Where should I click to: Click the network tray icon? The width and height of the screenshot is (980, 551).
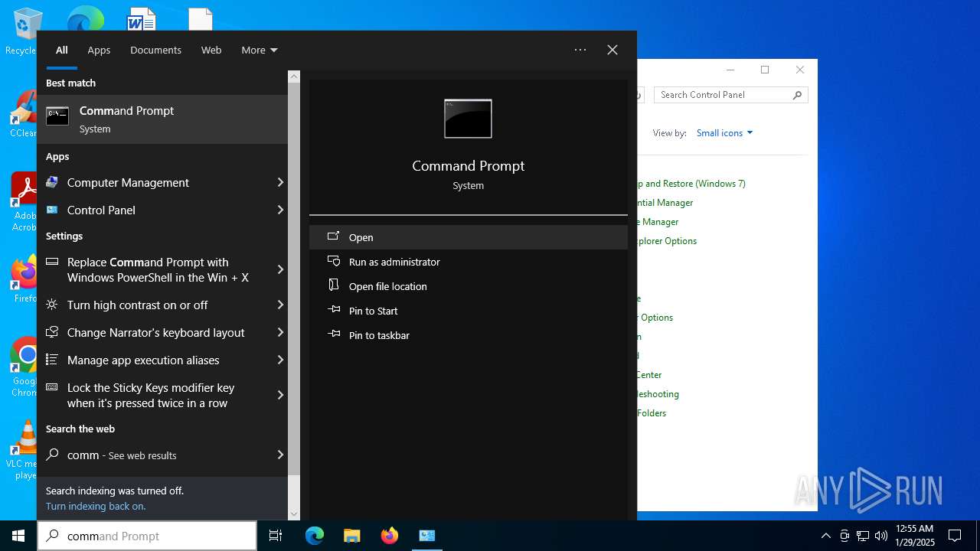862,536
